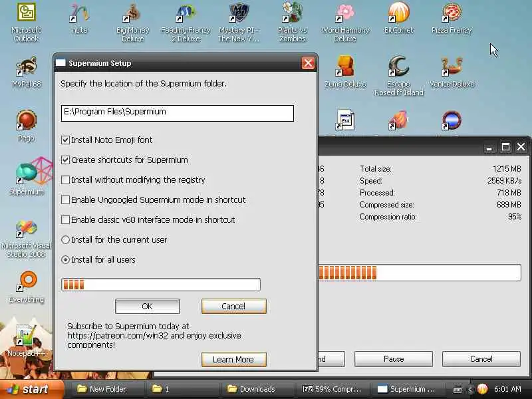Close the Supermium Setup window
The image size is (532, 399).
click(308, 63)
